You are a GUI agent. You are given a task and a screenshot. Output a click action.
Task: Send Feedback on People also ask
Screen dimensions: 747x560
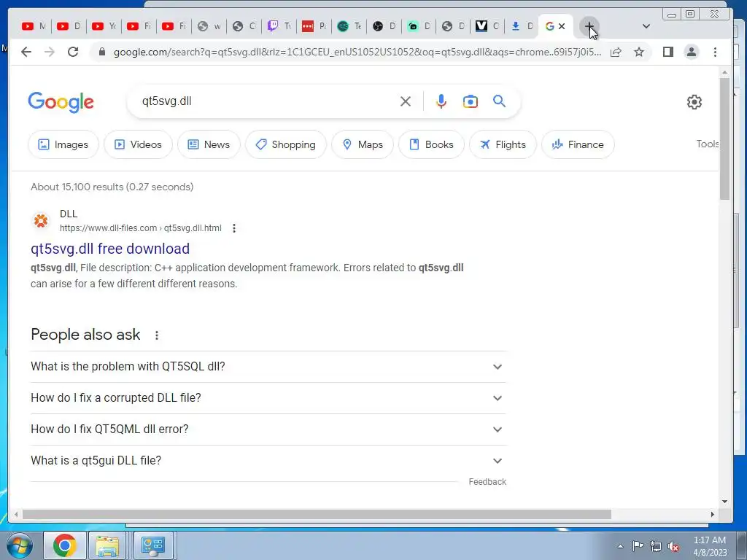[487, 482]
